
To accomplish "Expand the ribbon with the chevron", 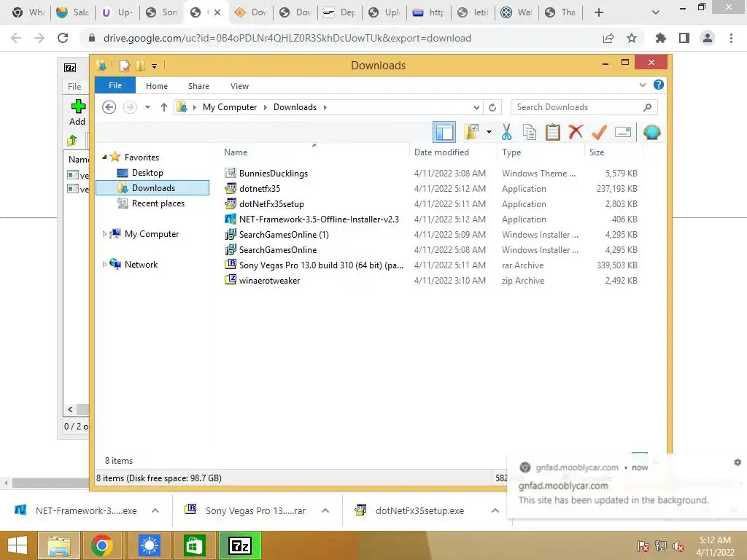I will click(642, 85).
